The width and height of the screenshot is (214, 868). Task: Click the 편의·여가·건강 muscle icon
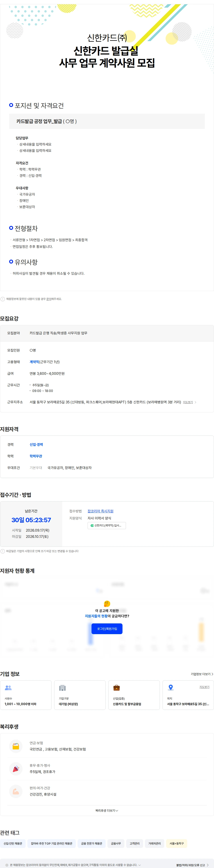click(x=16, y=791)
